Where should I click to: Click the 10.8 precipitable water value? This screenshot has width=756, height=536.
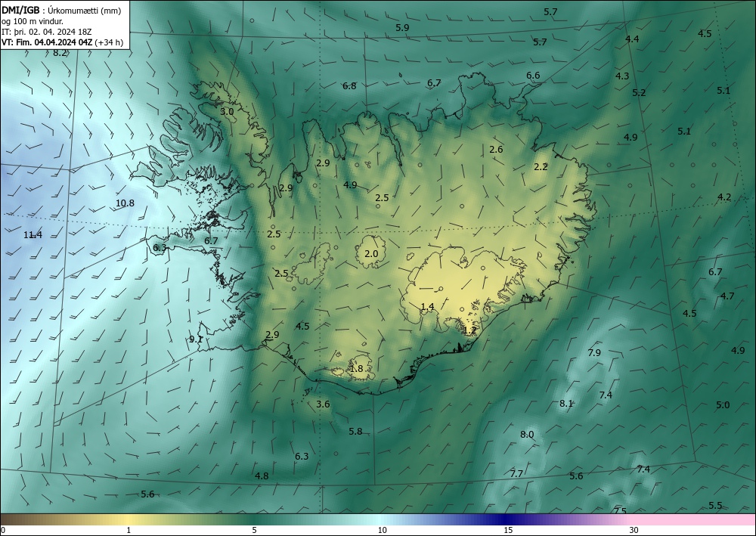point(125,203)
